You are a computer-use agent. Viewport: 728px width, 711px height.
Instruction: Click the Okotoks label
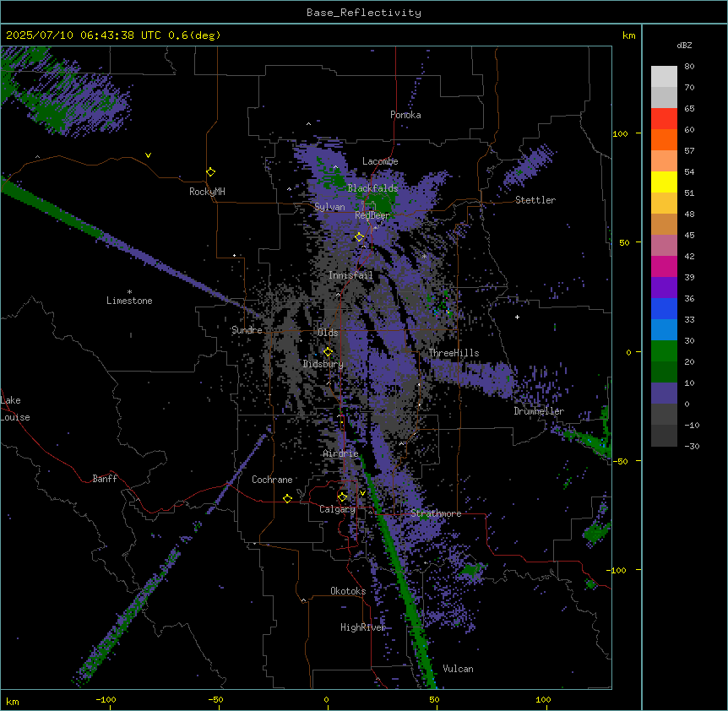(348, 591)
